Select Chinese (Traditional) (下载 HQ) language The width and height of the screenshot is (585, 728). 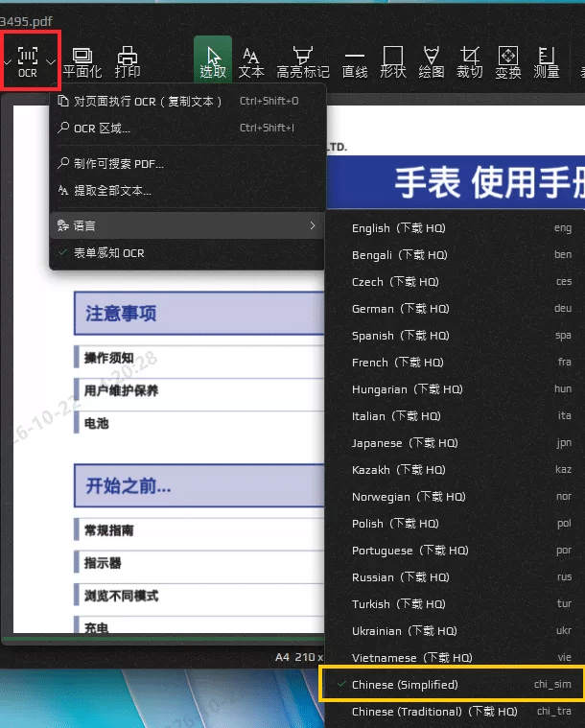click(x=455, y=712)
